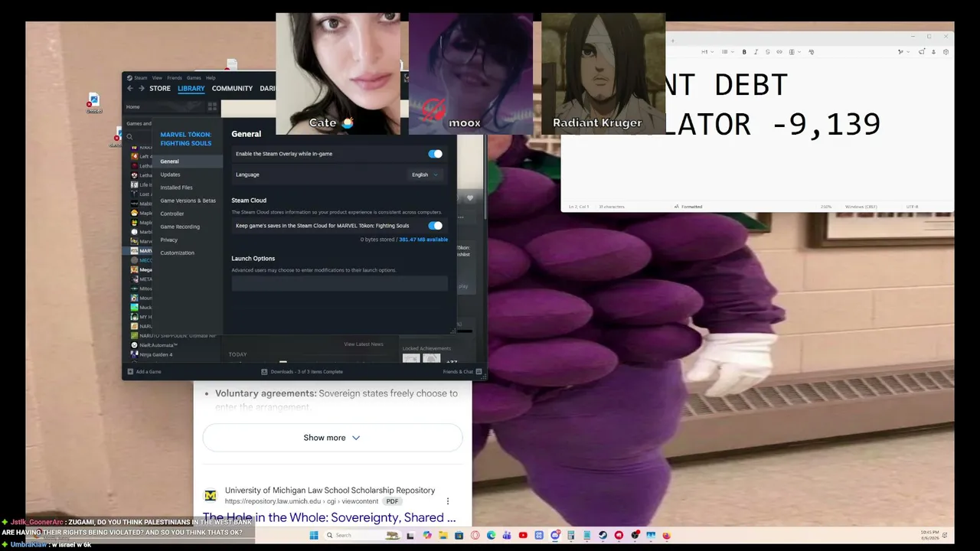Switch to the Steam STORE tab
The image size is (980, 551).
(x=160, y=89)
